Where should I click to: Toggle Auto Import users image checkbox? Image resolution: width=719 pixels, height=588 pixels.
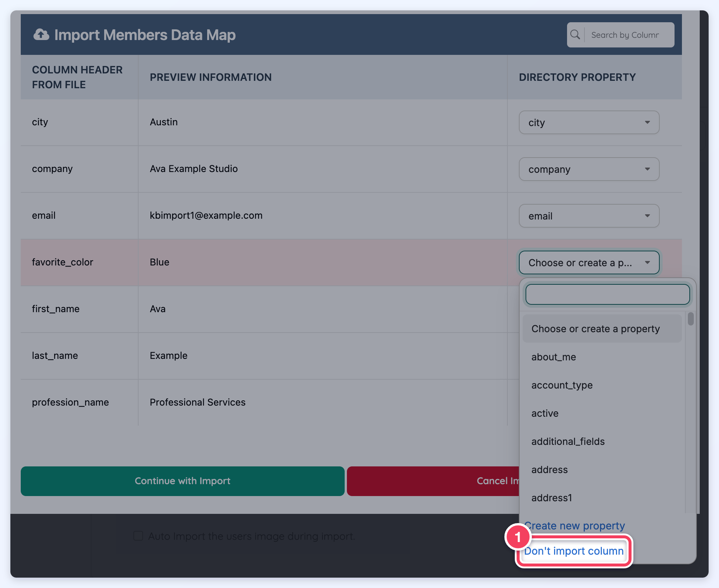138,536
